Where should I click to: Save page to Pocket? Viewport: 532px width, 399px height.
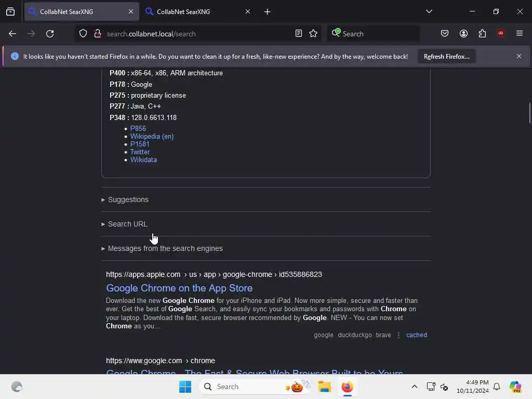click(x=445, y=34)
